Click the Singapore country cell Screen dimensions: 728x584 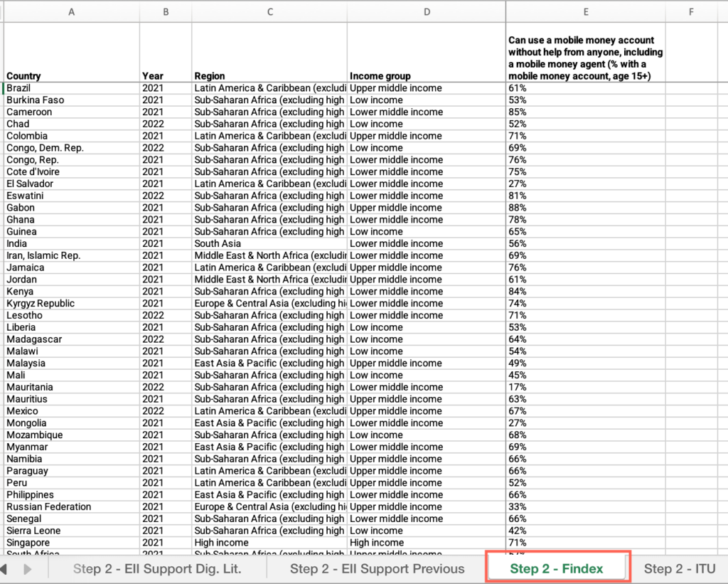(x=72, y=543)
